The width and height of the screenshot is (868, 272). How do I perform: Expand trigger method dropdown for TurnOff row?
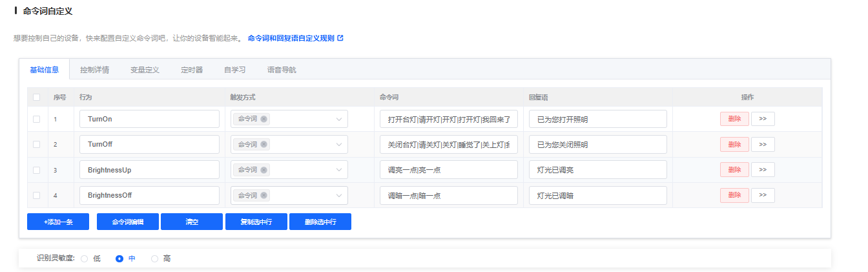point(339,144)
